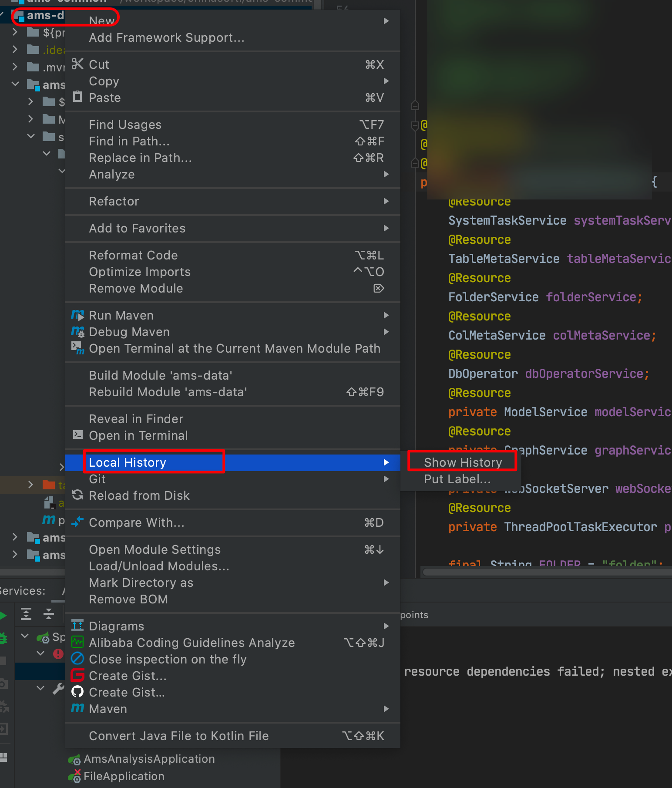This screenshot has height=788, width=672.
Task: Click the Debug Maven icon
Action: click(x=77, y=331)
